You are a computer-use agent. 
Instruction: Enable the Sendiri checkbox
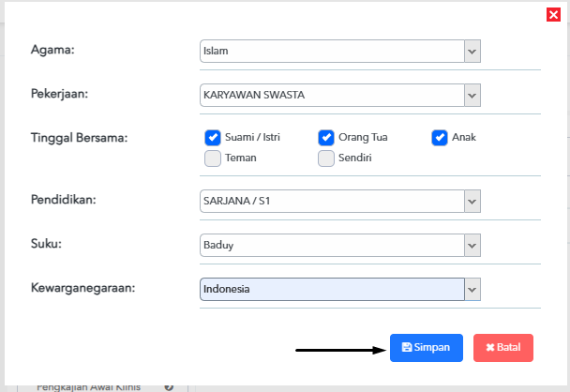[326, 158]
